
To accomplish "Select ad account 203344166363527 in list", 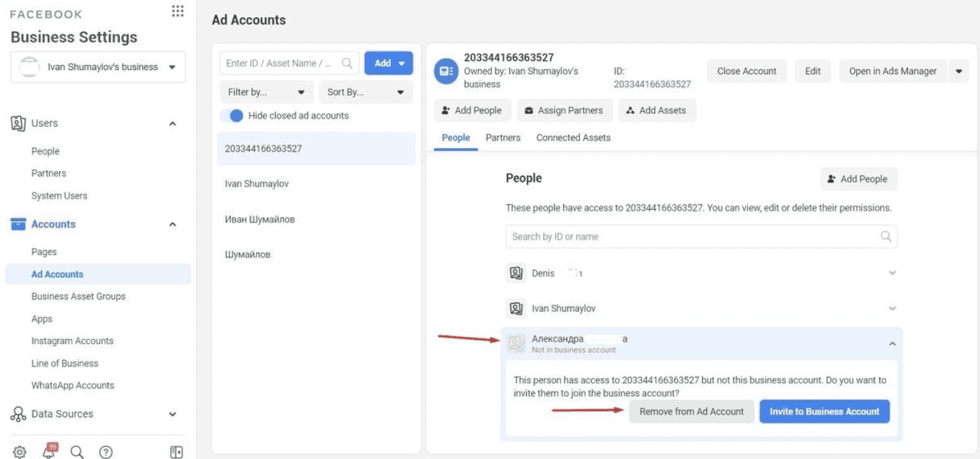I will tap(316, 149).
